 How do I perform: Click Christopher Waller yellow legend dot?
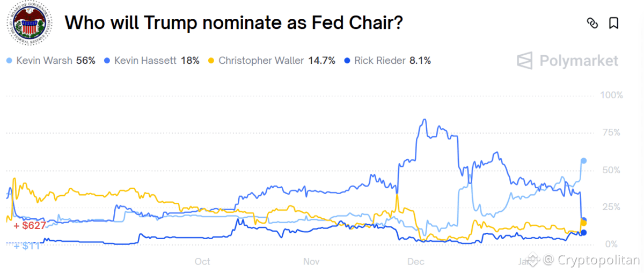tap(211, 61)
